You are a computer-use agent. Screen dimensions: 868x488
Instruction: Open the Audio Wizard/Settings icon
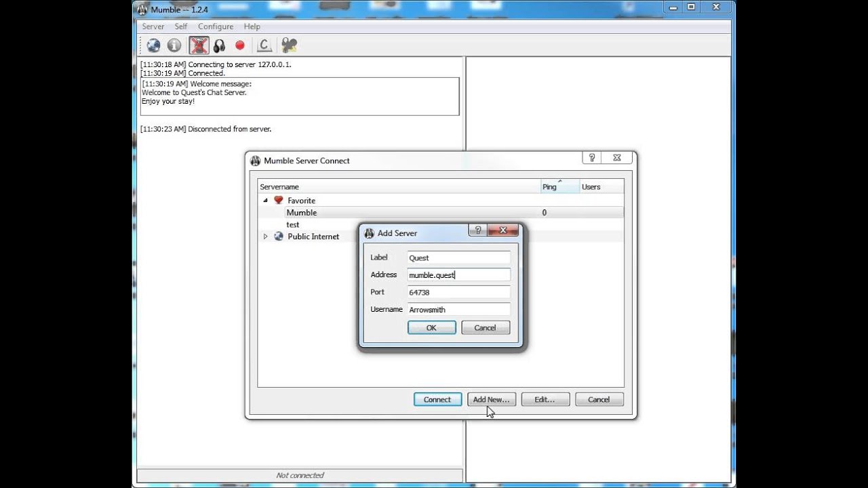point(290,45)
